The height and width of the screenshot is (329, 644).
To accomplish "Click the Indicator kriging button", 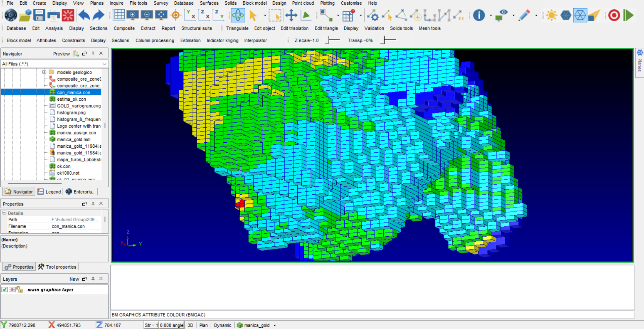I will [222, 40].
